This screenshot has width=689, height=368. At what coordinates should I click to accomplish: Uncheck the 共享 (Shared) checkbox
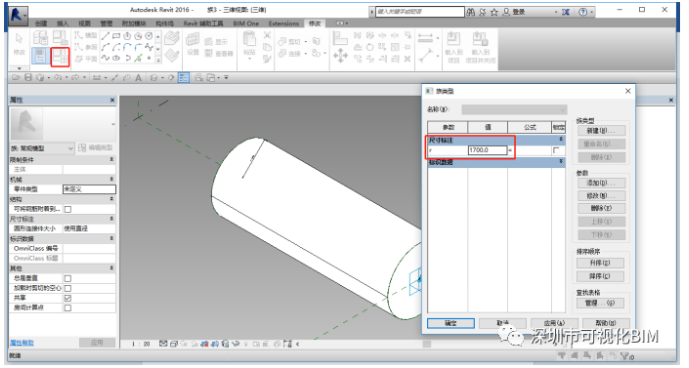pos(68,298)
